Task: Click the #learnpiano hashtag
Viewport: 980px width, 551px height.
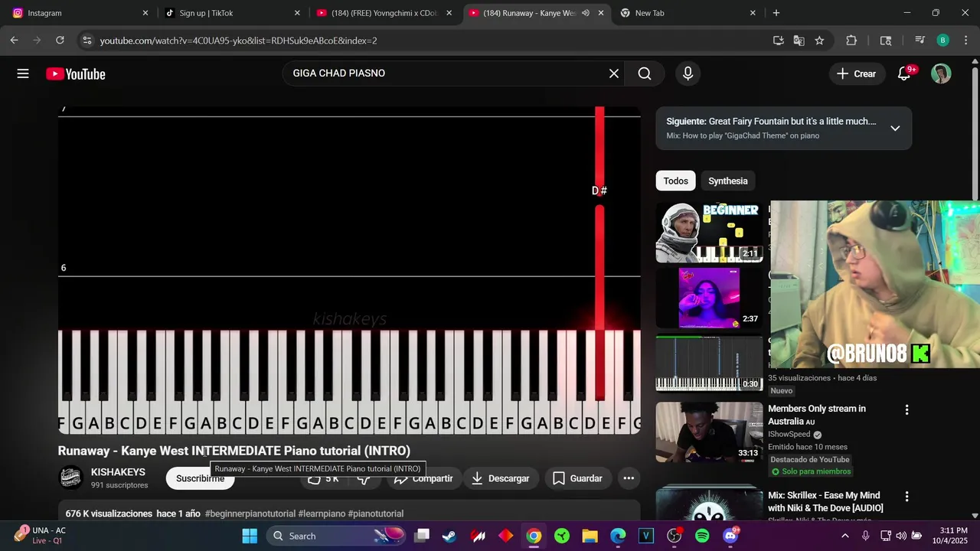Action: tap(322, 514)
